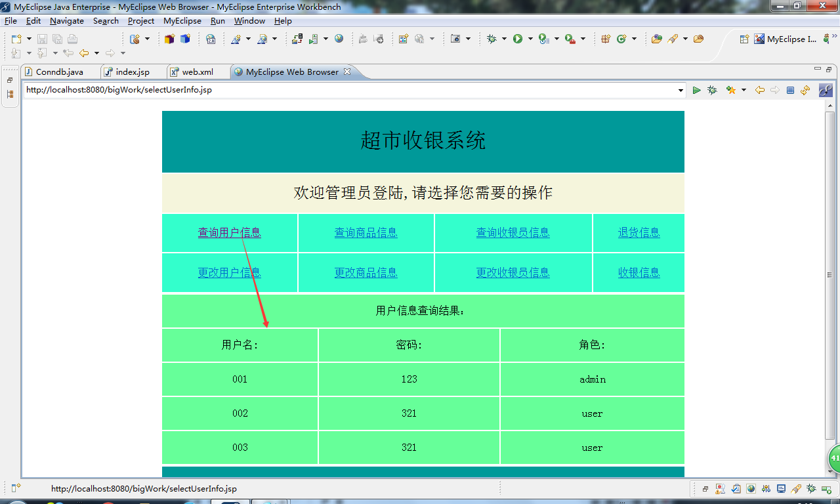Click the yellow Back arrow in navigation toolbar
The width and height of the screenshot is (840, 504).
tap(84, 53)
